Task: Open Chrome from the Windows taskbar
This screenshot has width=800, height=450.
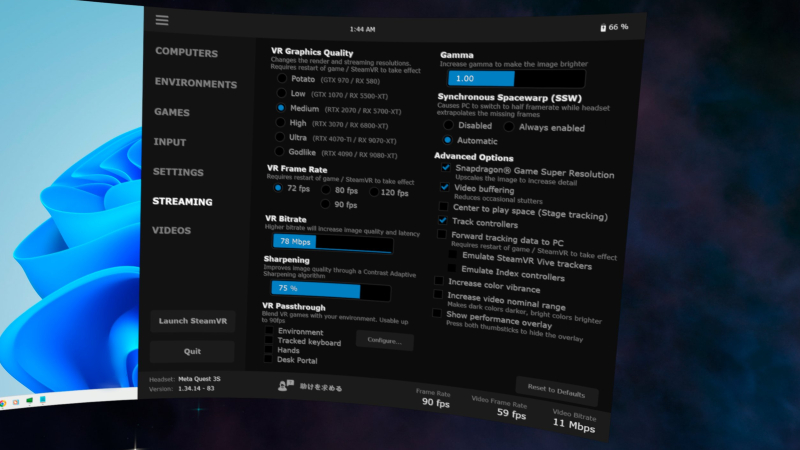Action: pyautogui.click(x=4, y=402)
